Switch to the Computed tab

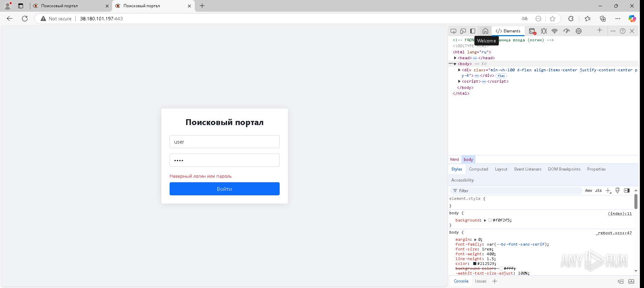[479, 169]
